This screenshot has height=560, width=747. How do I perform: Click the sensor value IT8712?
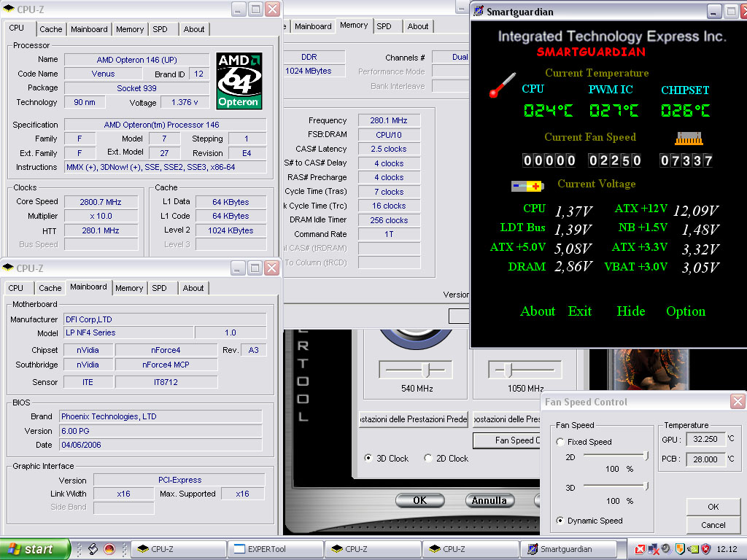pos(166,382)
